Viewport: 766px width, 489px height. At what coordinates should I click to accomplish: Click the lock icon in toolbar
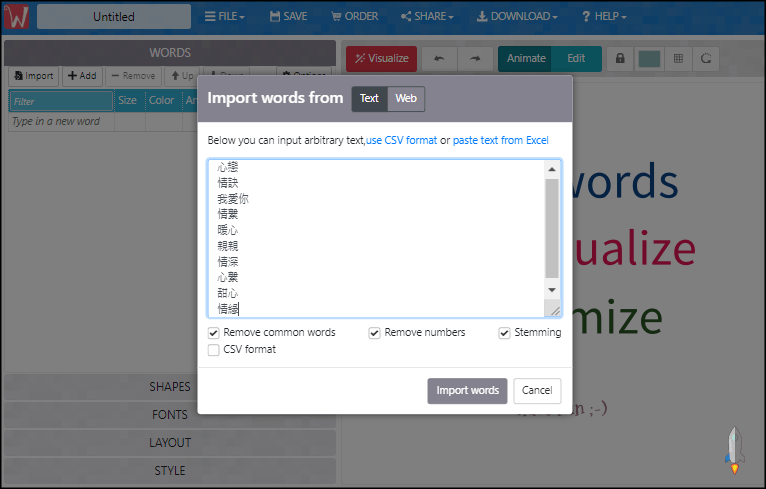[x=620, y=59]
